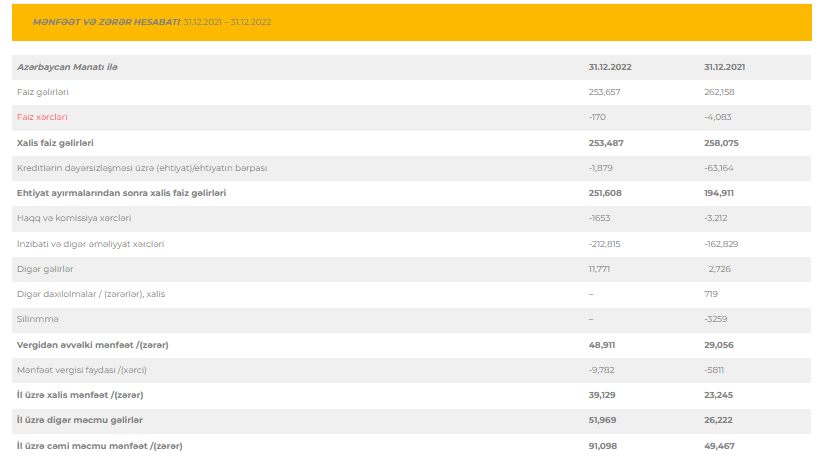Click the Faiz gəlirləri row label
The height and width of the screenshot is (467, 822).
tap(43, 92)
